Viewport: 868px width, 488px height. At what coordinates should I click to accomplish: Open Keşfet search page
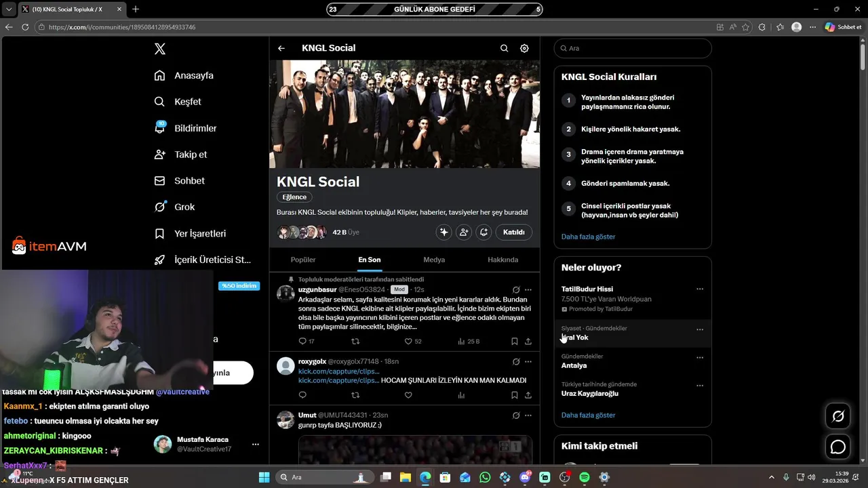click(x=178, y=102)
